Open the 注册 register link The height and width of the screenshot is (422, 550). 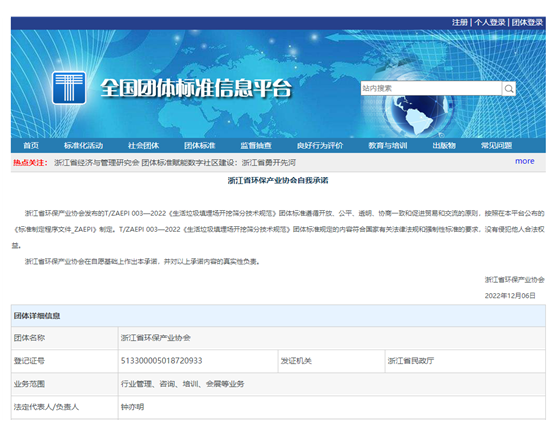coord(460,22)
